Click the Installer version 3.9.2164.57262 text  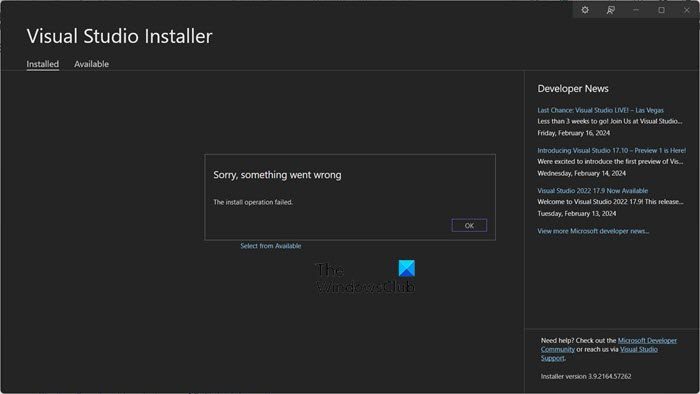[586, 376]
